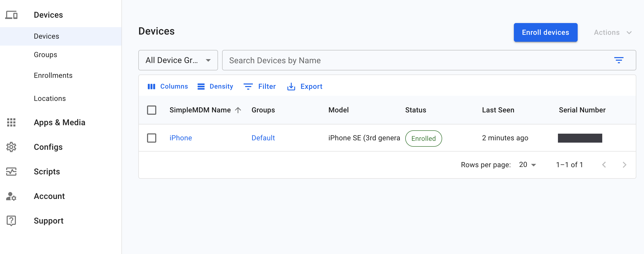Click the Configs gear icon
Viewport: 644px width, 254px height.
11,147
